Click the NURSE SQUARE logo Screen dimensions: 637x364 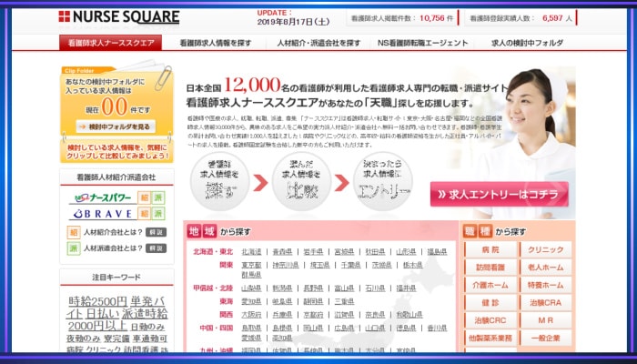(118, 16)
